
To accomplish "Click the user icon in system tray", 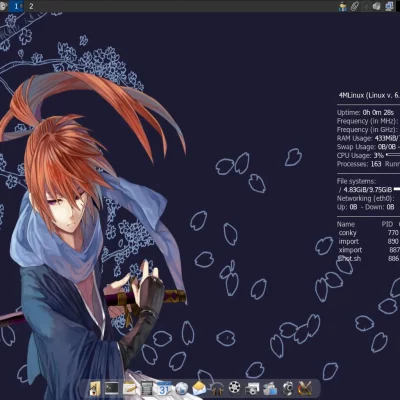I will [343, 6].
